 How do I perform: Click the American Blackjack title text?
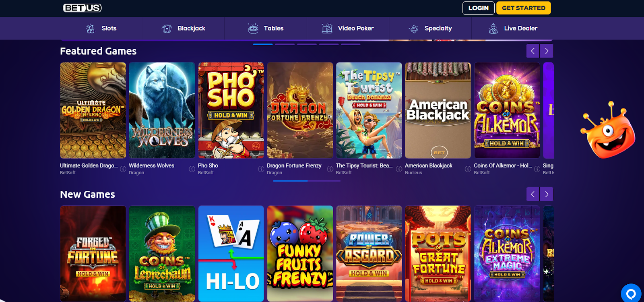pos(429,165)
